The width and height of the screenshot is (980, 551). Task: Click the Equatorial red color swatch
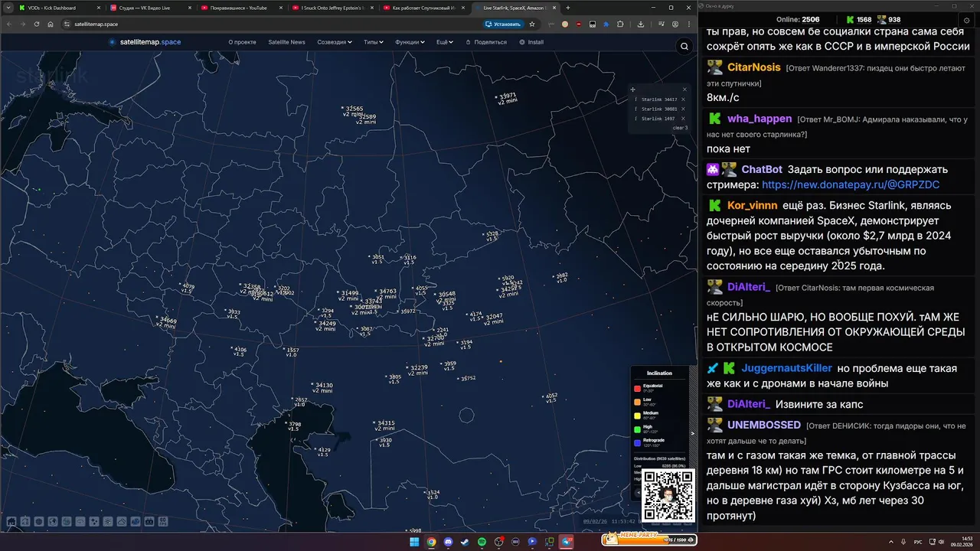[x=637, y=389]
